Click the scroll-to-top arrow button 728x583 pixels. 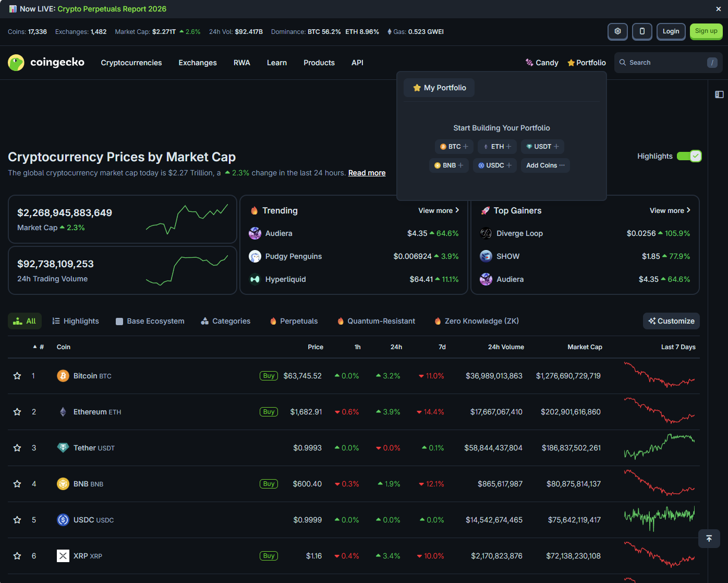point(709,539)
